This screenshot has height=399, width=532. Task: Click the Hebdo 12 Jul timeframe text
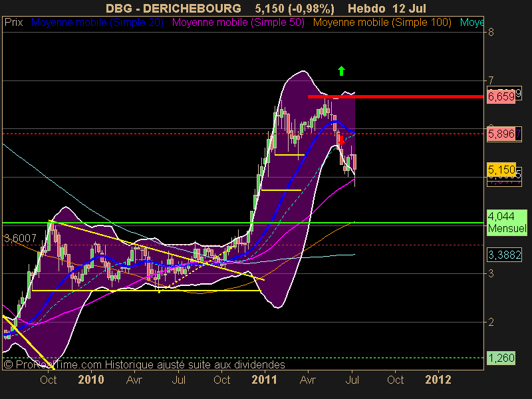(387, 8)
